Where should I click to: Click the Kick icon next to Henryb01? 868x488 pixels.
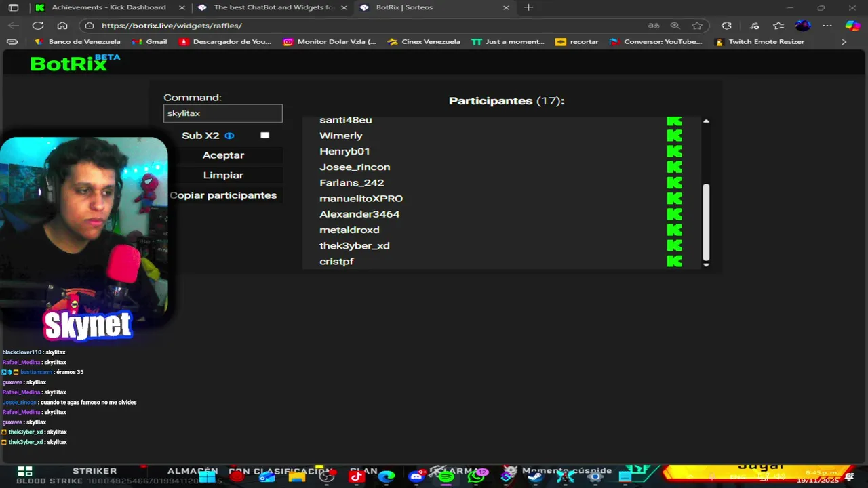pos(674,151)
